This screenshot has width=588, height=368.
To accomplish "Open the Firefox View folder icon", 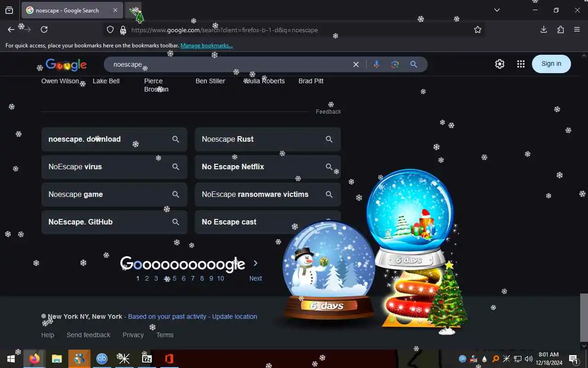I will 9,10.
